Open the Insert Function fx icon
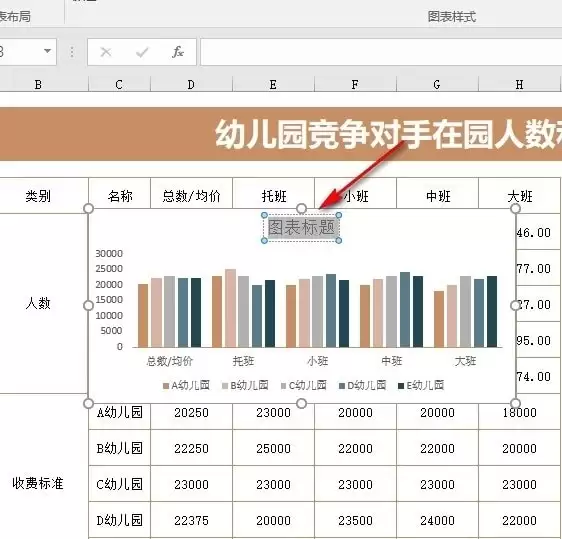Viewport: 562px width, 539px height. coord(178,52)
